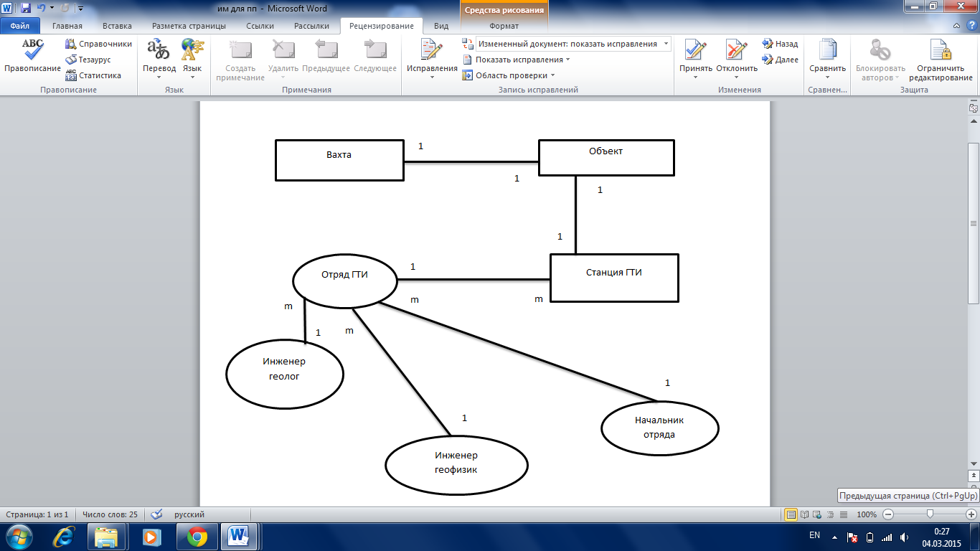
Task: Collapse the ribbon with the caret
Action: (956, 26)
